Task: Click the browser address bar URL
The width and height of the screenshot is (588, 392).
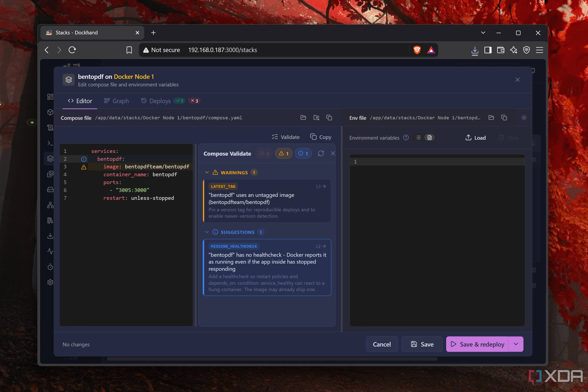Action: click(x=223, y=50)
